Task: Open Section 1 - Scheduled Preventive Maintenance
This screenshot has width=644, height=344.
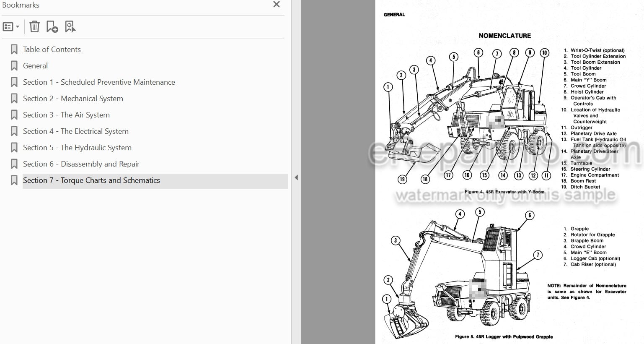Action: (99, 82)
